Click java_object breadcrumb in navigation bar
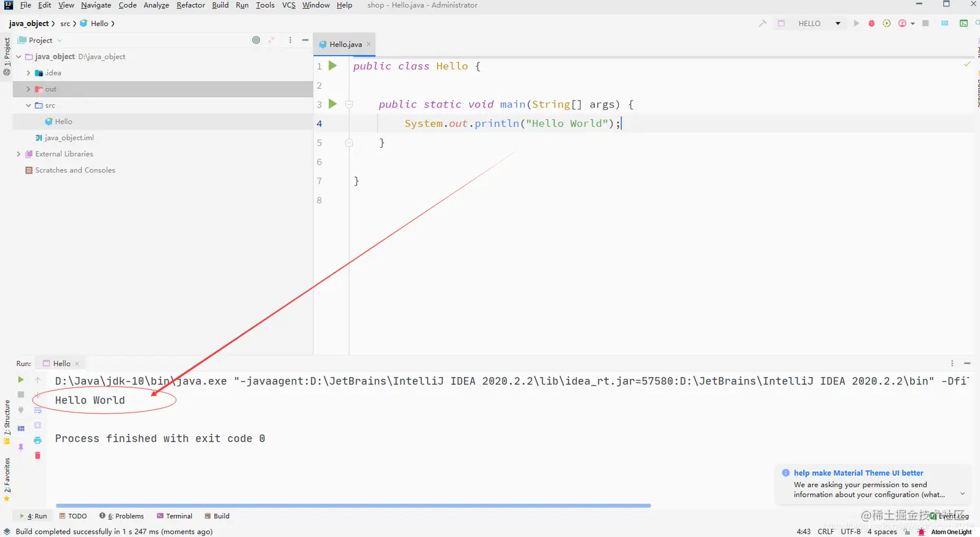Image resolution: width=980 pixels, height=537 pixels. tap(29, 23)
